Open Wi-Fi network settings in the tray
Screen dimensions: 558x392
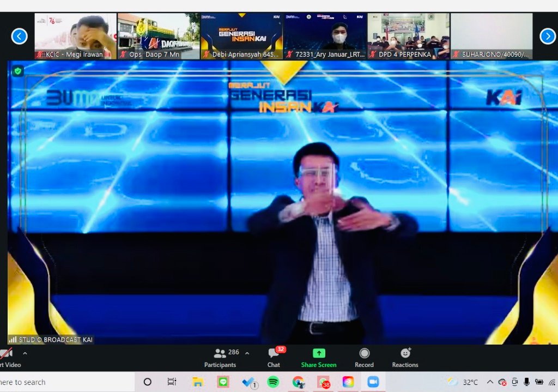coord(553,382)
